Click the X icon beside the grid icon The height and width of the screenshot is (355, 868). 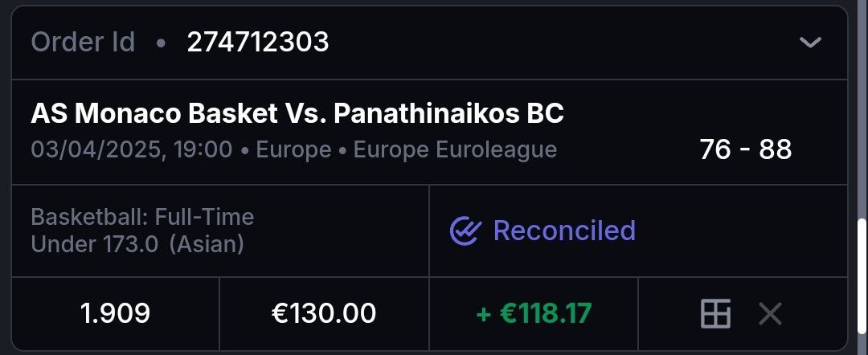click(770, 314)
